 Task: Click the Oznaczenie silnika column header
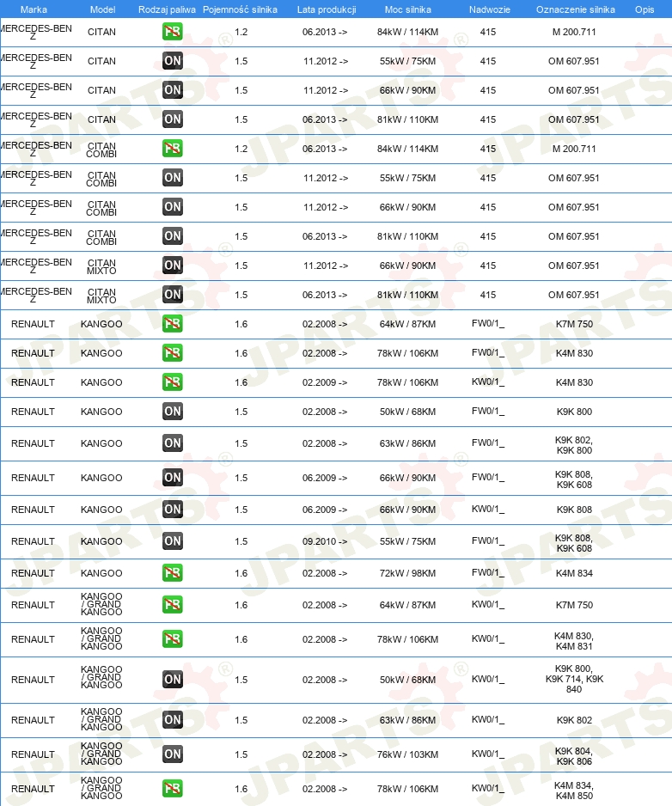click(x=576, y=9)
